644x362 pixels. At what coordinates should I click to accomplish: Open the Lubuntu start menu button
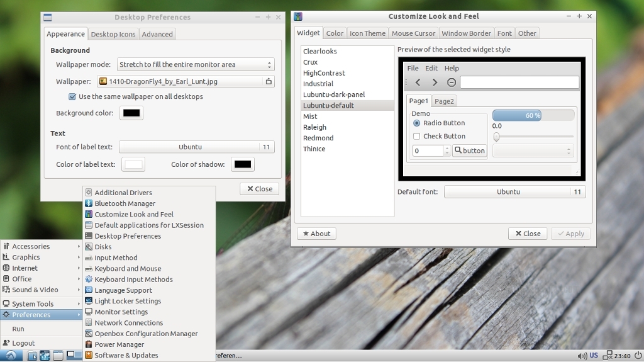pyautogui.click(x=11, y=356)
